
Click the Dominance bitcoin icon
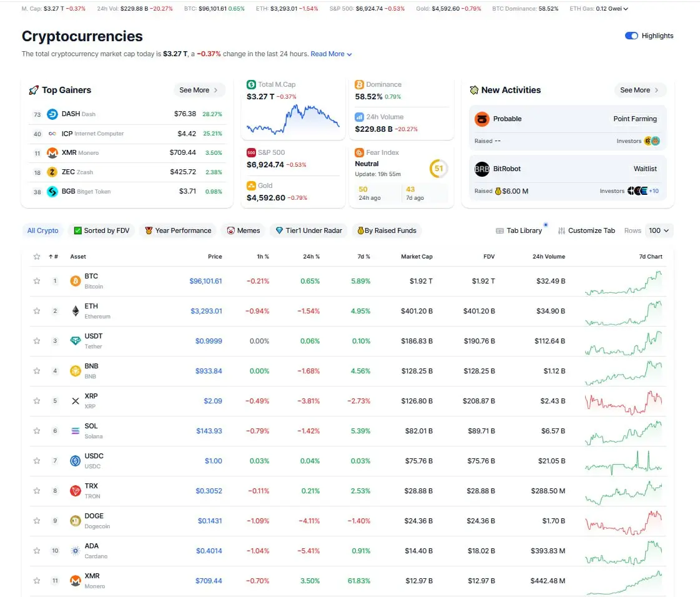point(360,84)
